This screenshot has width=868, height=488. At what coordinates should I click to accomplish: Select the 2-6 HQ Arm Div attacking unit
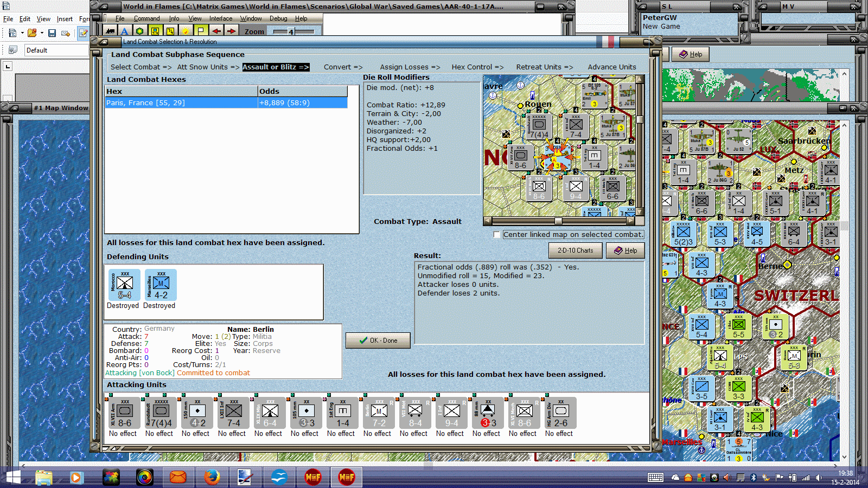[x=561, y=413]
